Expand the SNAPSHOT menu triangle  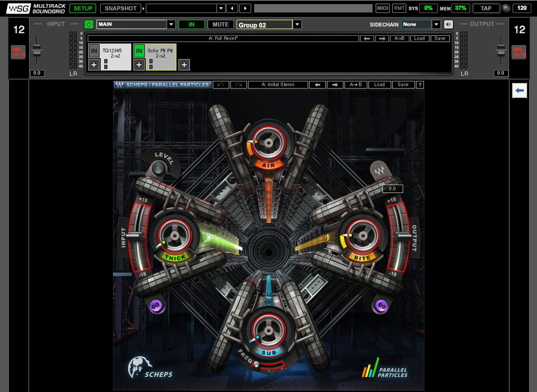click(143, 8)
